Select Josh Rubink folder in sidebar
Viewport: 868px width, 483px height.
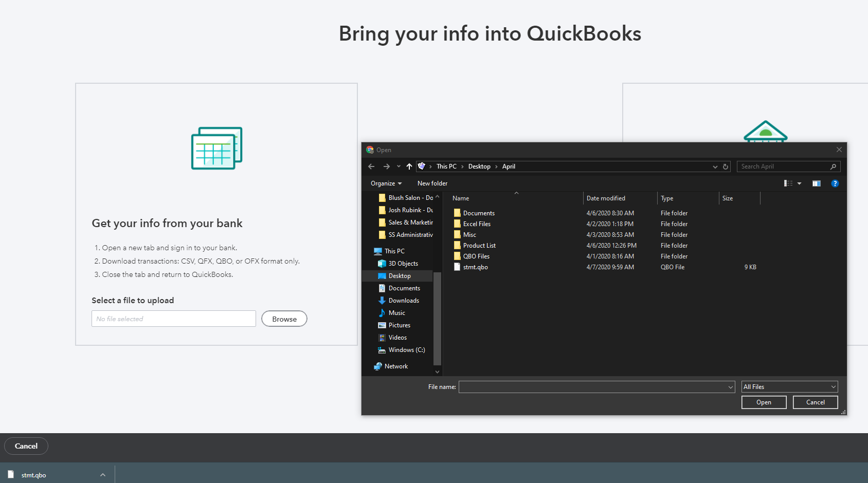[406, 210]
